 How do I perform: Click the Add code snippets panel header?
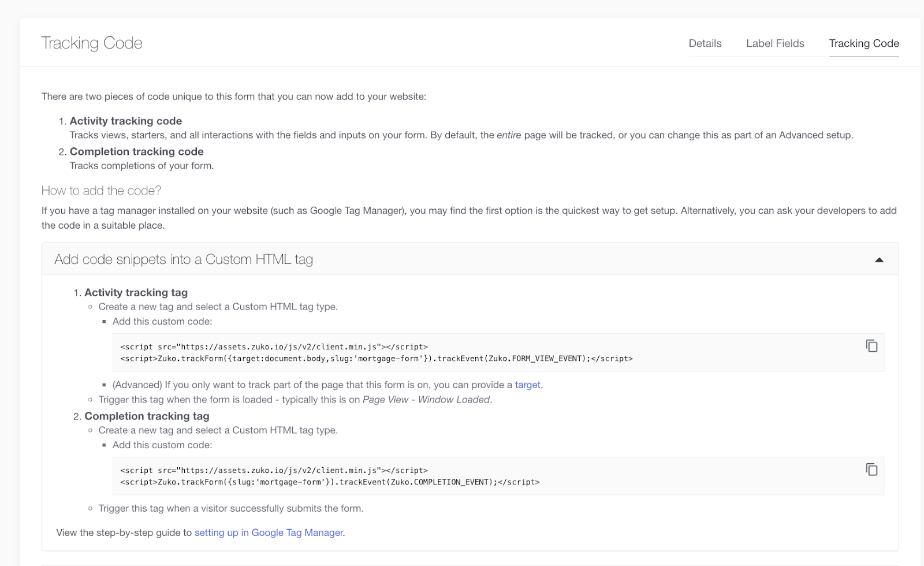184,259
